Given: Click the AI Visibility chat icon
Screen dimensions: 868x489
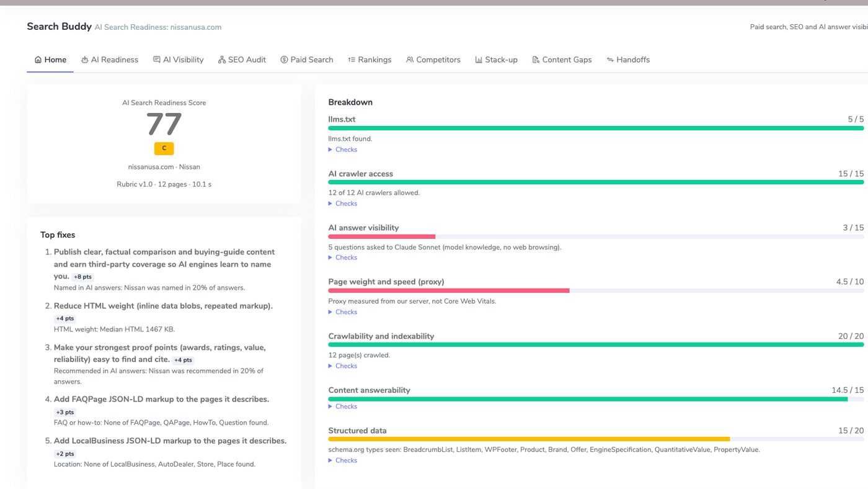Looking at the screenshot, I should click(x=156, y=60).
